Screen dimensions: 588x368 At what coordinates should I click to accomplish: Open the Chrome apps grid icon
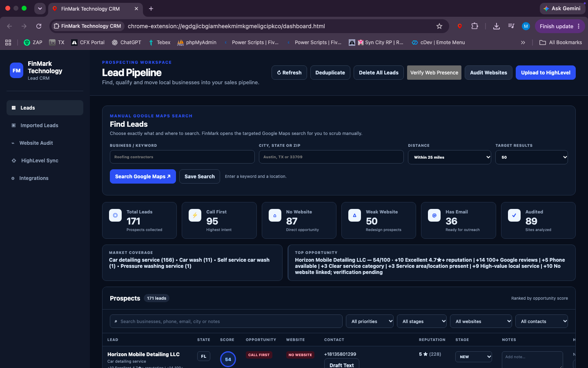[x=8, y=43]
